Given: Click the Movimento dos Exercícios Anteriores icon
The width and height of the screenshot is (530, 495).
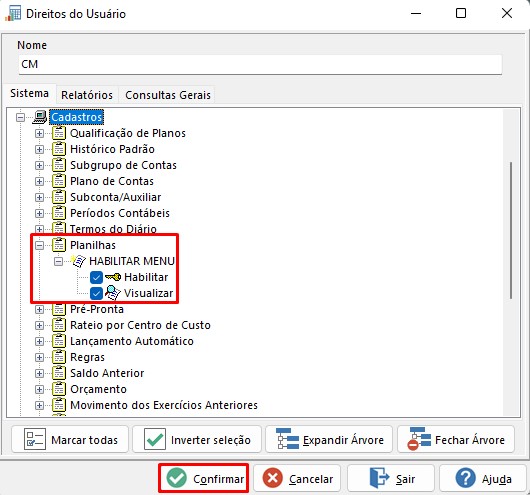Looking at the screenshot, I should (59, 405).
